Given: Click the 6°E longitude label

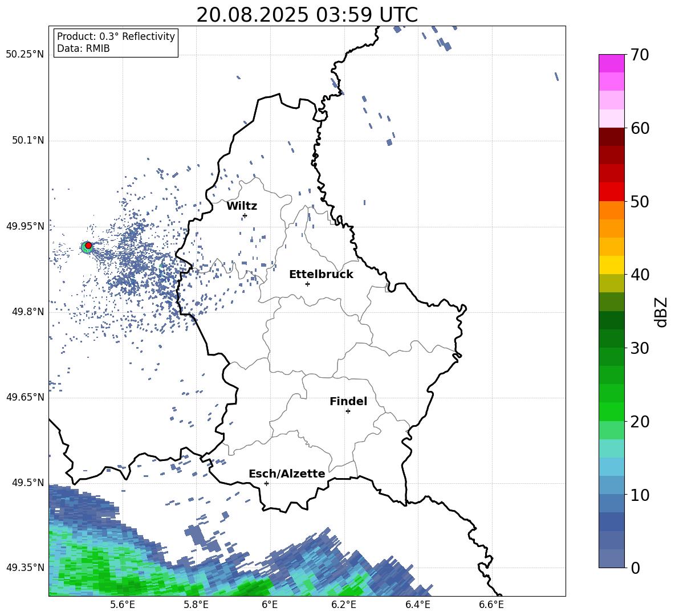Looking at the screenshot, I should [x=270, y=605].
